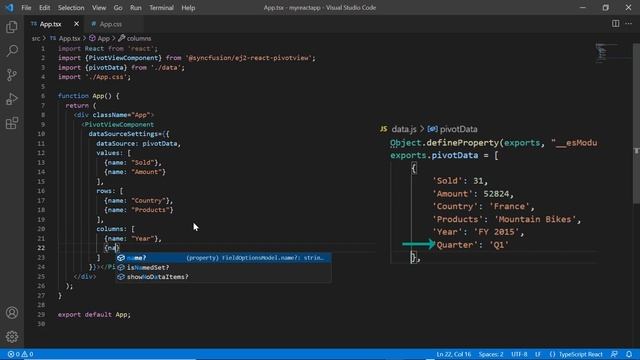The width and height of the screenshot is (640, 360).
Task: Open the Extensions view
Action: point(12,123)
